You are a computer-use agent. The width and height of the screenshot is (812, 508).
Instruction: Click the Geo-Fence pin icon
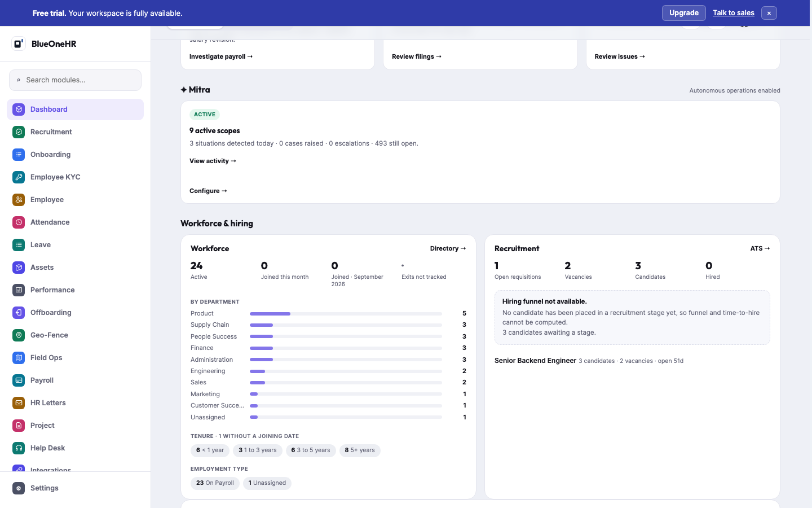pos(19,335)
